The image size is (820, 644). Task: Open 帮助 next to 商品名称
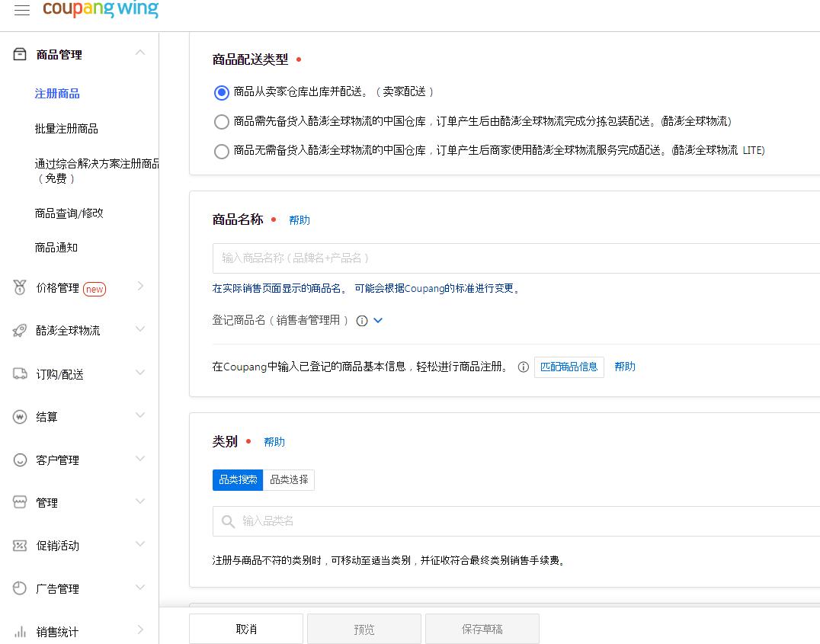click(299, 220)
